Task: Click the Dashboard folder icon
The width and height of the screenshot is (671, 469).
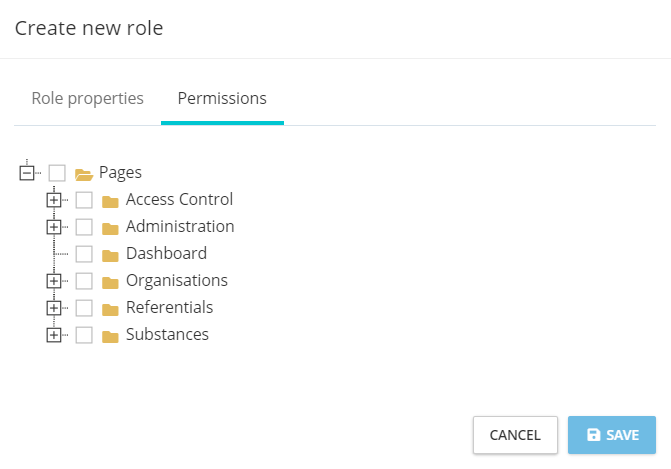Action: [x=111, y=254]
